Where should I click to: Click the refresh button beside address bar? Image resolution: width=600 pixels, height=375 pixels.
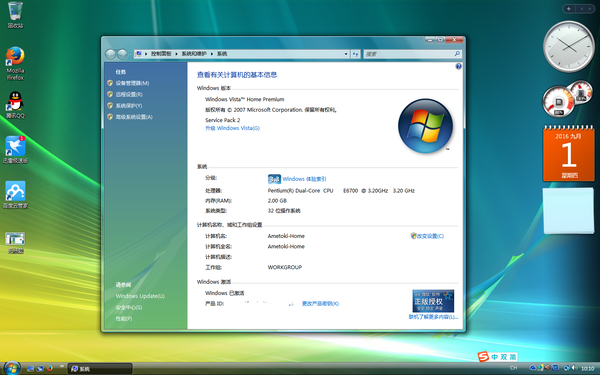click(x=355, y=54)
